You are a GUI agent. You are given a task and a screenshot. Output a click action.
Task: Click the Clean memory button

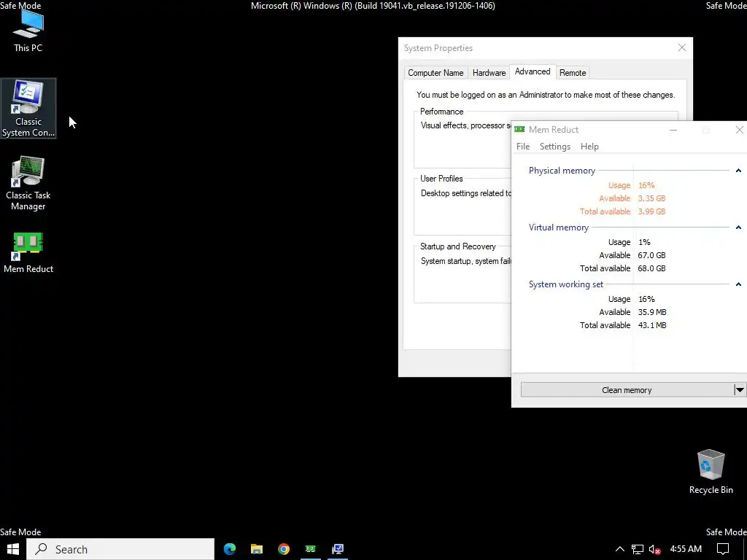click(627, 390)
